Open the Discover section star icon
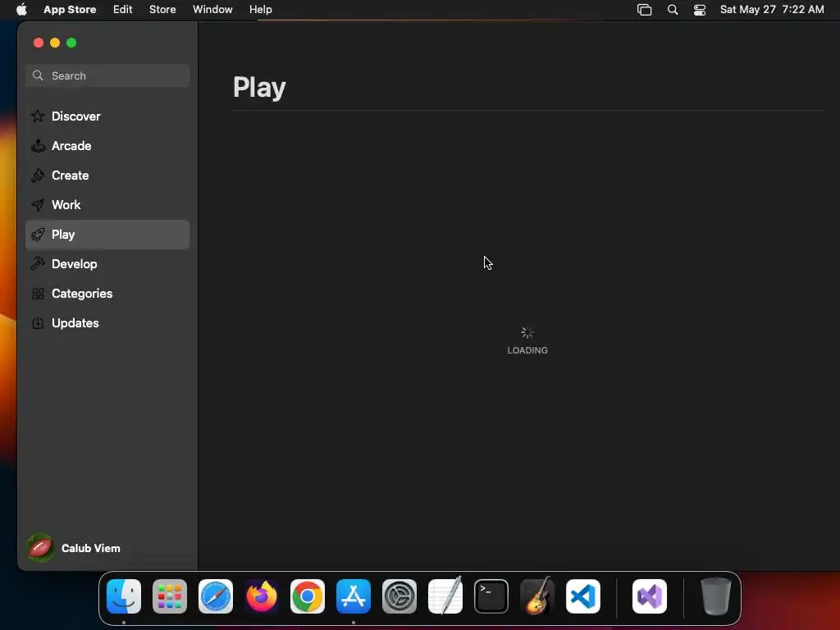 (38, 116)
